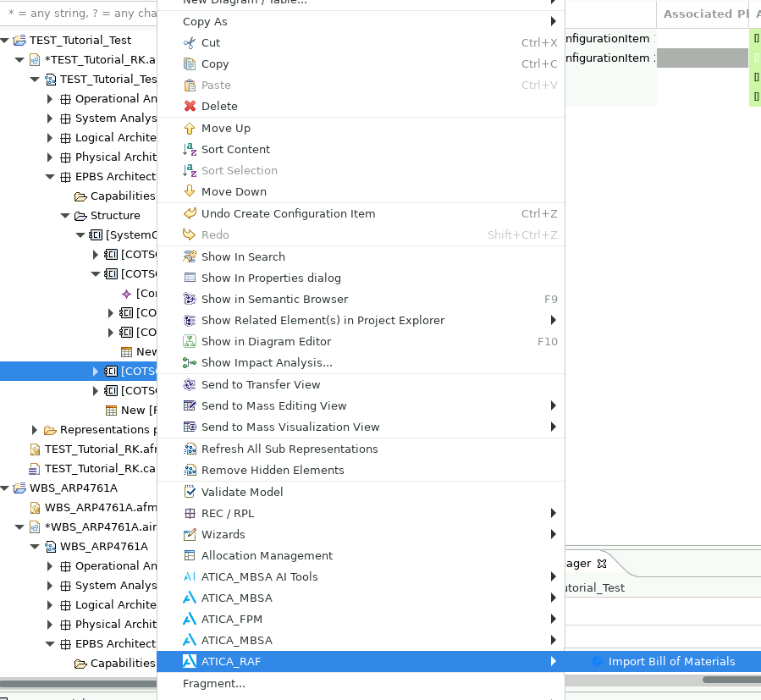Collapse EPBS Architecture under TEST_Tutorial_Test
This screenshot has height=700, width=761.
[x=49, y=177]
